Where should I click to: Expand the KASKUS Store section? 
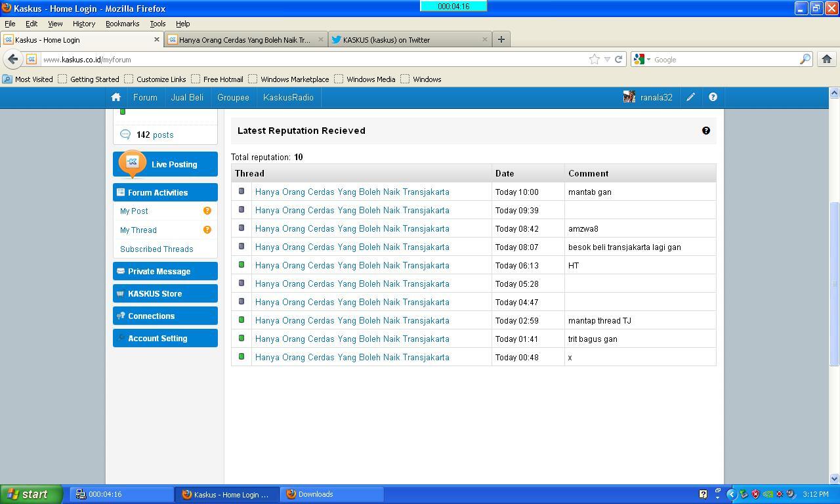(165, 293)
